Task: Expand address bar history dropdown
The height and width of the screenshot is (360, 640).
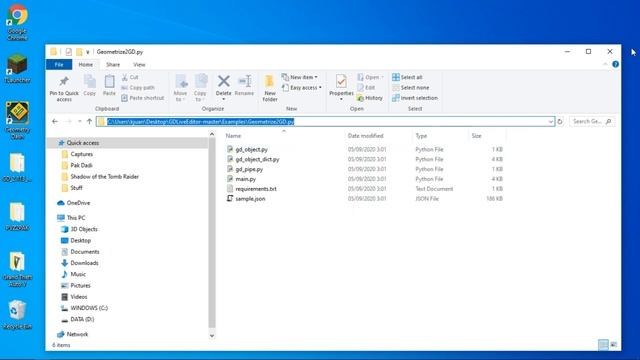Action: coord(550,121)
